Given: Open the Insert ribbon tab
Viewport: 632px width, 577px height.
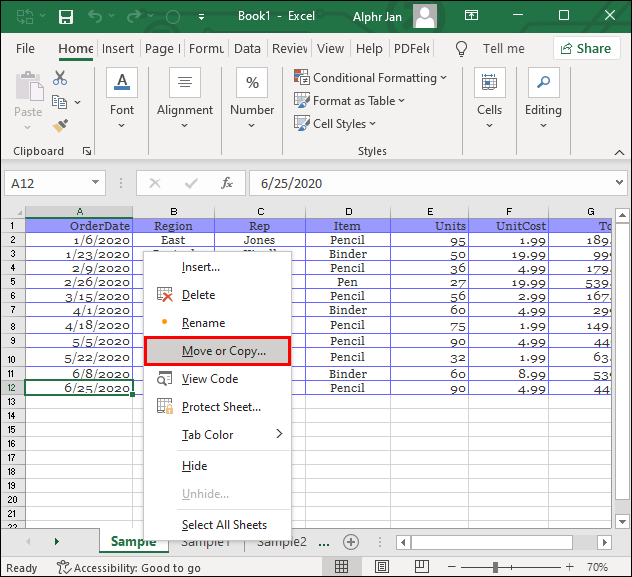Looking at the screenshot, I should tap(118, 48).
